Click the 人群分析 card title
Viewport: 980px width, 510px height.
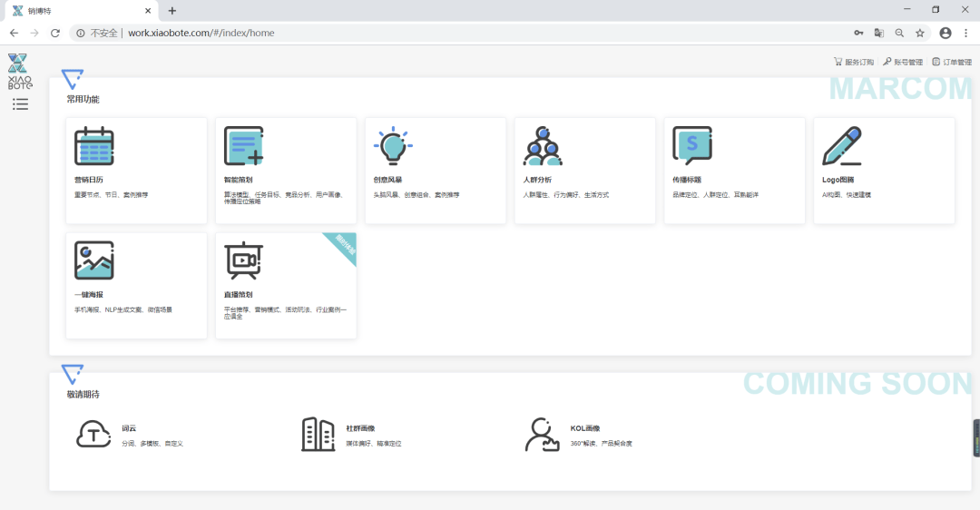pos(537,180)
